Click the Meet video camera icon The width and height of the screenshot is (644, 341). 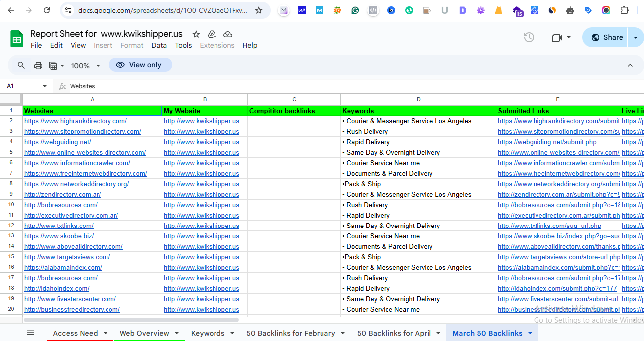click(x=557, y=37)
